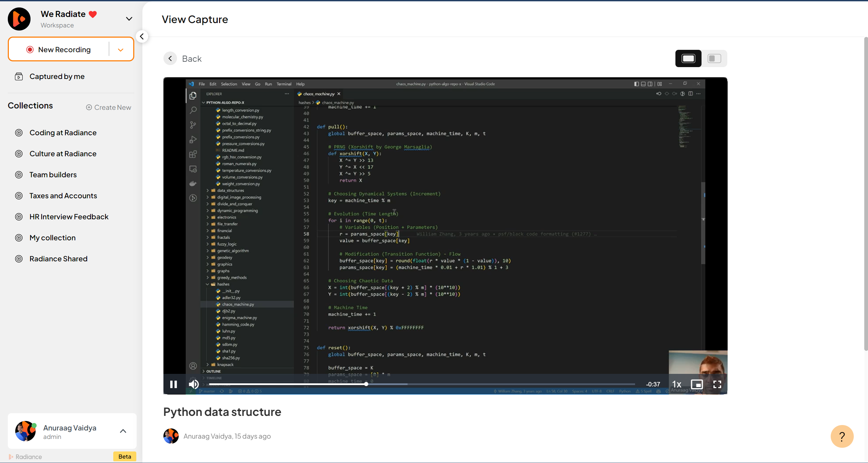868x463 pixels.
Task: Collapse the left sidebar
Action: tap(142, 36)
